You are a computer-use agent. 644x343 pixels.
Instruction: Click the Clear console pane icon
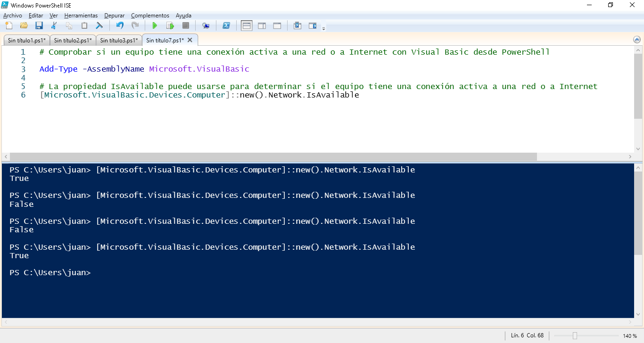pos(99,25)
